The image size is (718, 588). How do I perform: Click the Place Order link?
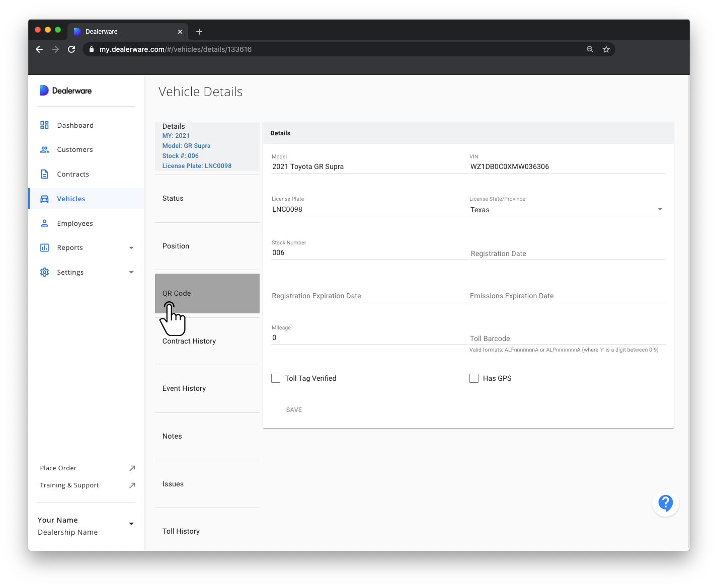[58, 468]
